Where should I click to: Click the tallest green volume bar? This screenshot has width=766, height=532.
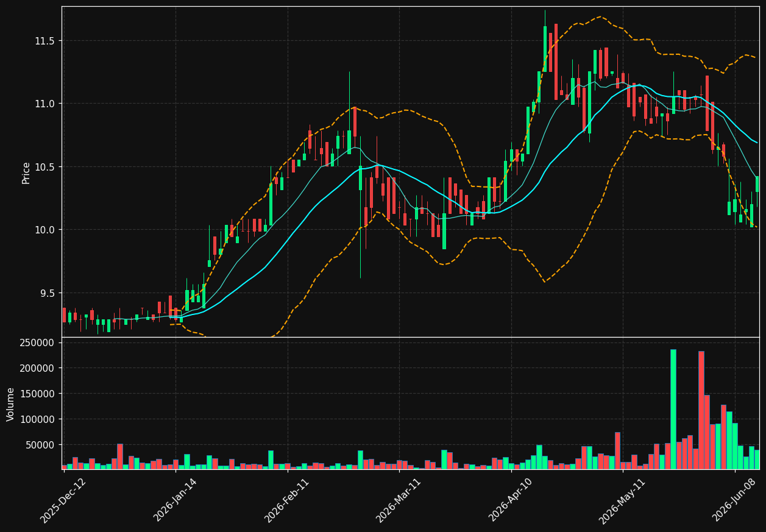(673, 409)
